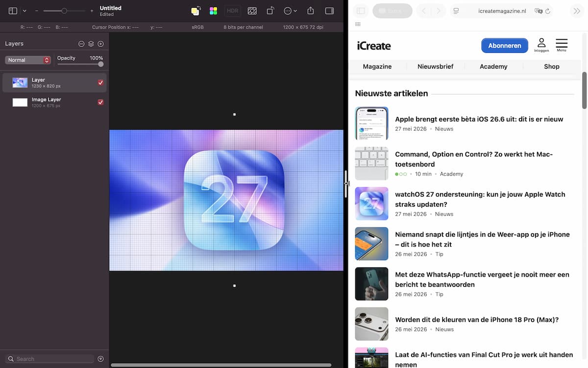Image resolution: width=588 pixels, height=368 pixels.
Task: Open the layer filter icon beside Search
Action: point(100,359)
